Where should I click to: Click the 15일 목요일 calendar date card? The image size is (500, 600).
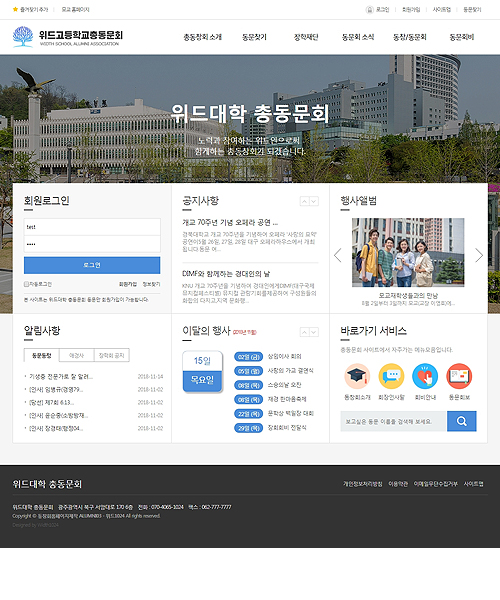202,371
